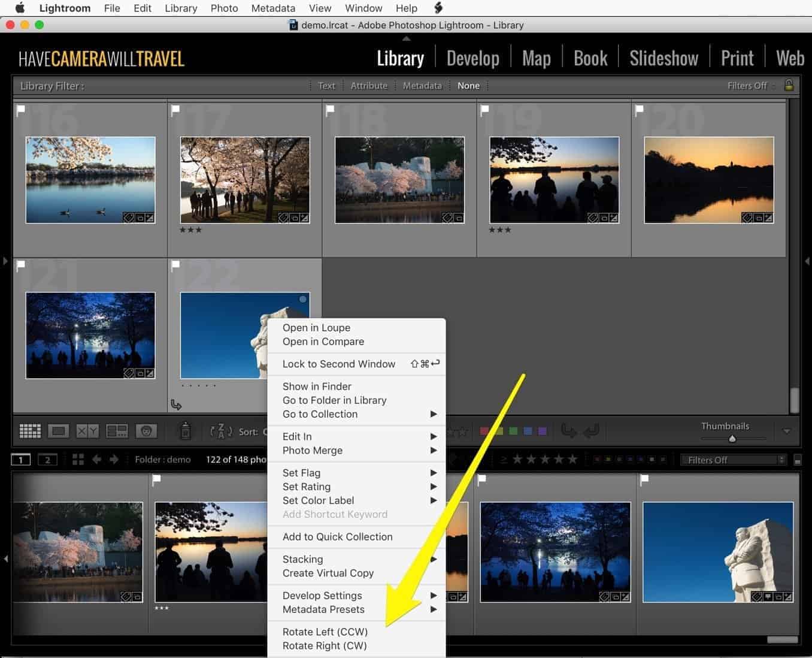Select the Compare (XY) view icon
The width and height of the screenshot is (812, 658).
tap(87, 431)
